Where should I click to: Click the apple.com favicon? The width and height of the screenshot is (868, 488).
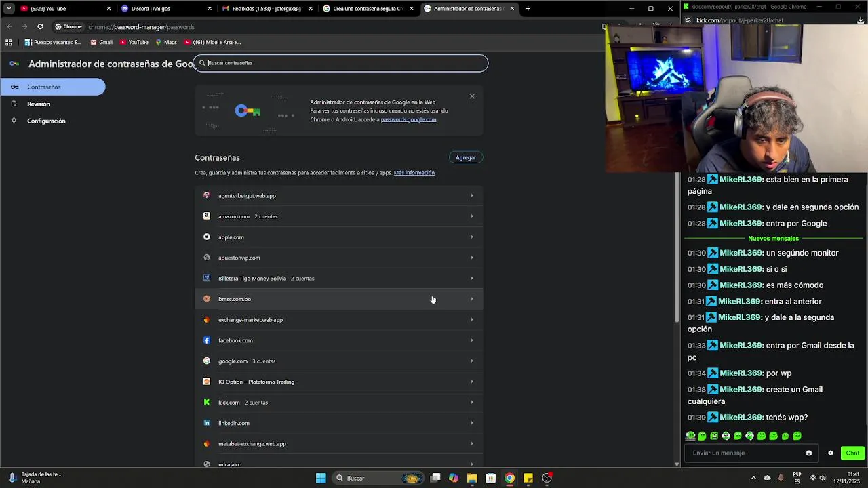207,237
